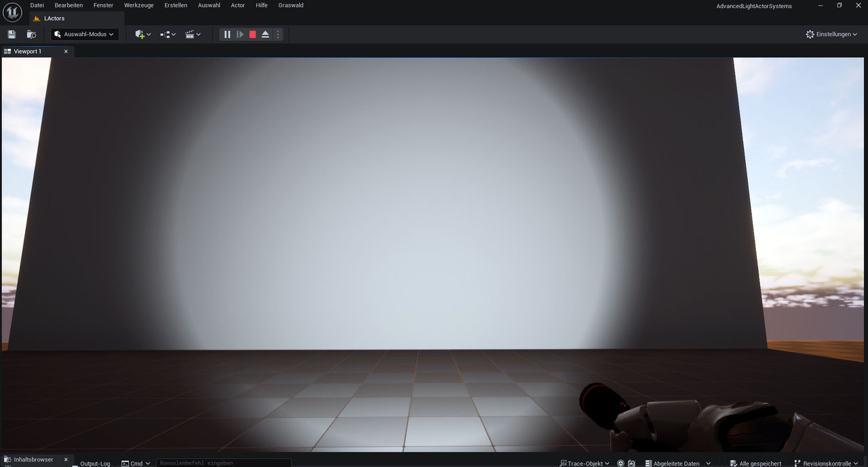Viewport: 868px width, 467px height.
Task: Open the Datei menu
Action: pos(37,5)
